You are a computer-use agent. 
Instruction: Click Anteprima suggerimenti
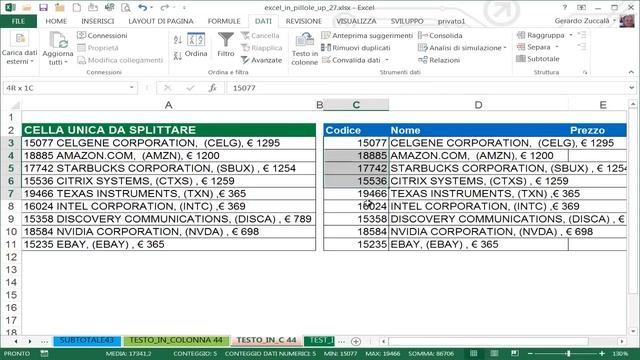tap(367, 36)
